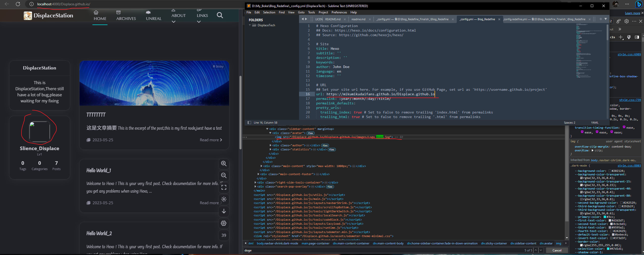
Task: Open the Preferences menu in Sublime Text
Action: click(x=339, y=12)
